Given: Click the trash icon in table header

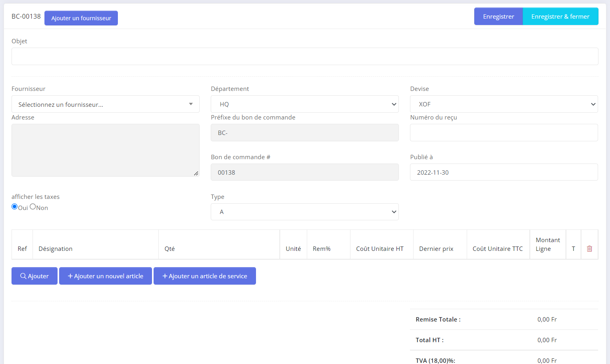Looking at the screenshot, I should (x=589, y=248).
